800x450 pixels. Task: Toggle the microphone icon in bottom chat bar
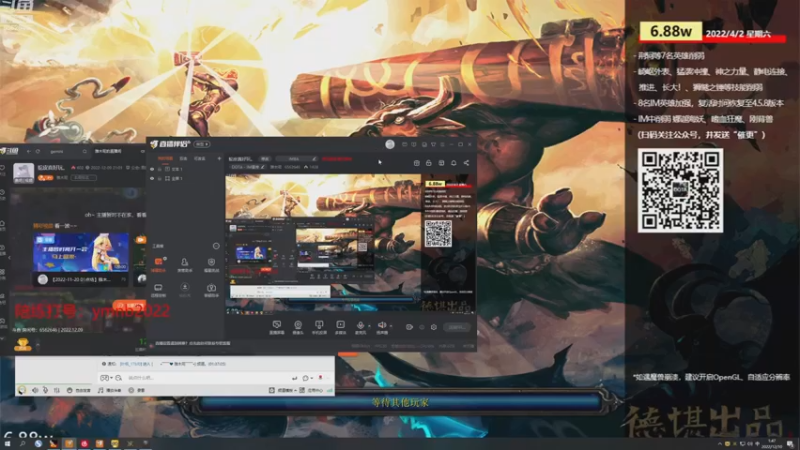45,390
